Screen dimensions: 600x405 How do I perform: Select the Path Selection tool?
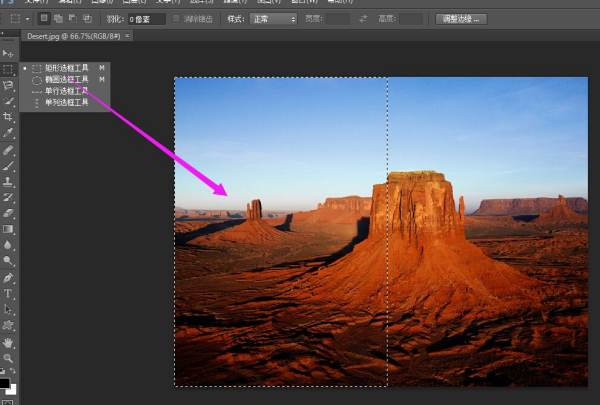click(8, 309)
